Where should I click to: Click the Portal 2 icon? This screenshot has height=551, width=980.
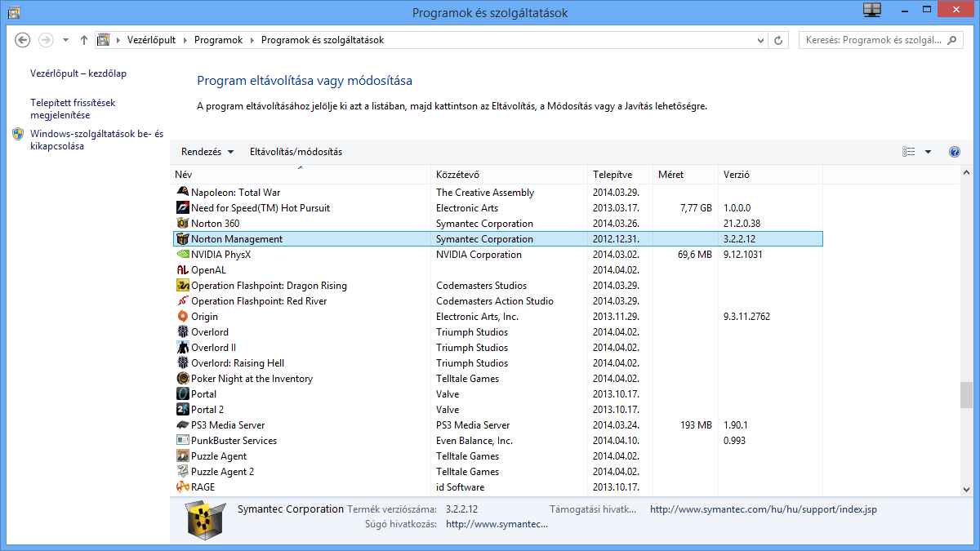(x=183, y=410)
